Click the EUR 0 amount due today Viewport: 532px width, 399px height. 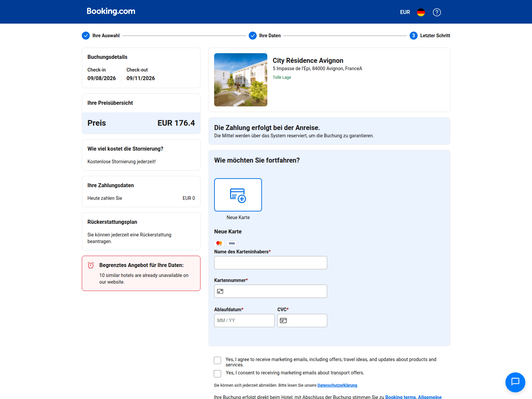pos(189,198)
